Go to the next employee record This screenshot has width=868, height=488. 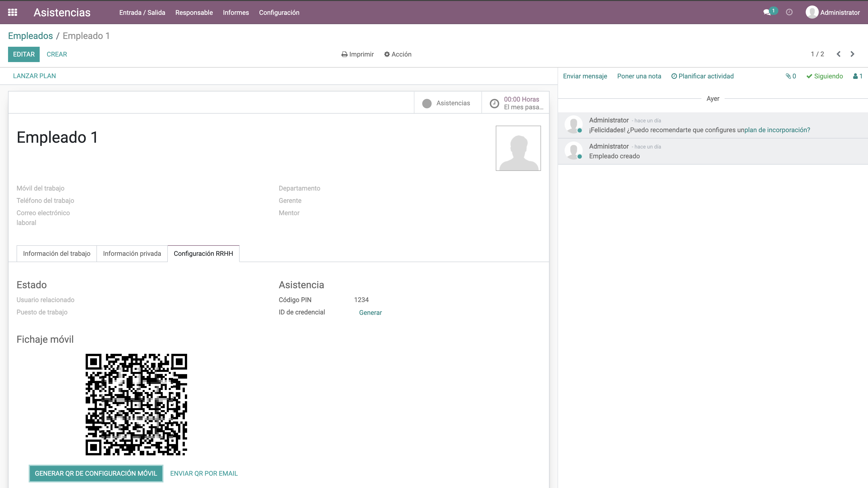click(852, 54)
